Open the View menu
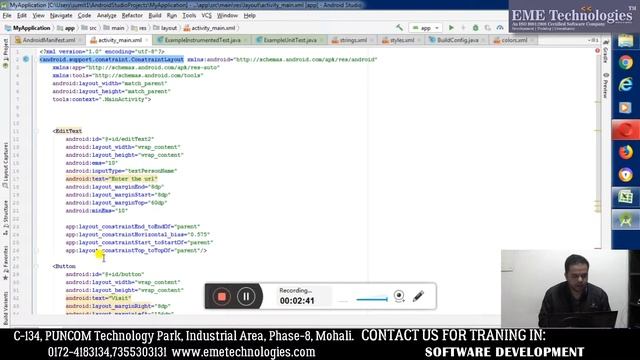 pos(38,16)
